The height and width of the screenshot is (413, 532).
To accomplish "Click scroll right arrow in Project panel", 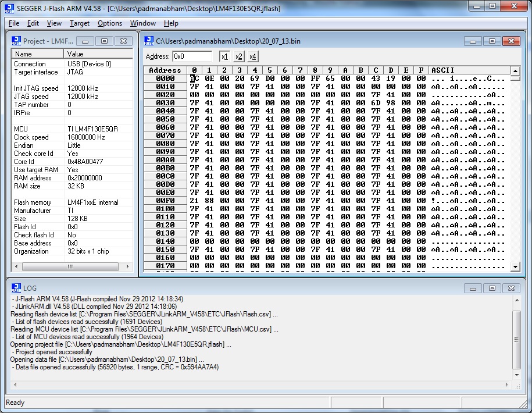I will tap(127, 267).
